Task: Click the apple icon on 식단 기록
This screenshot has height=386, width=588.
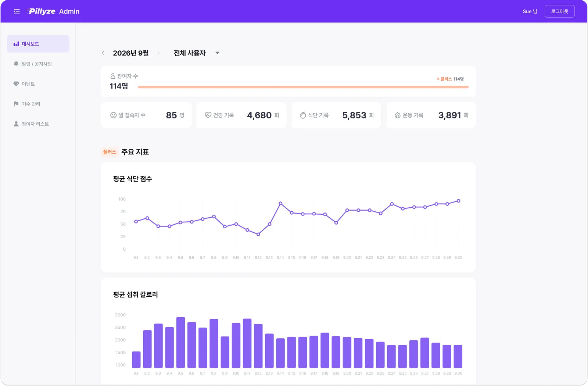Action: pyautogui.click(x=303, y=115)
